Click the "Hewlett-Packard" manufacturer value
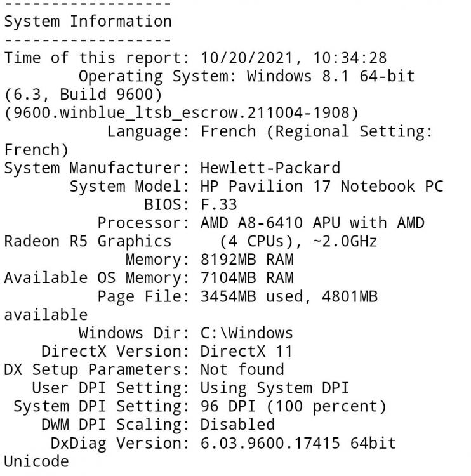Viewport: 471px width, 476px height. tap(270, 168)
